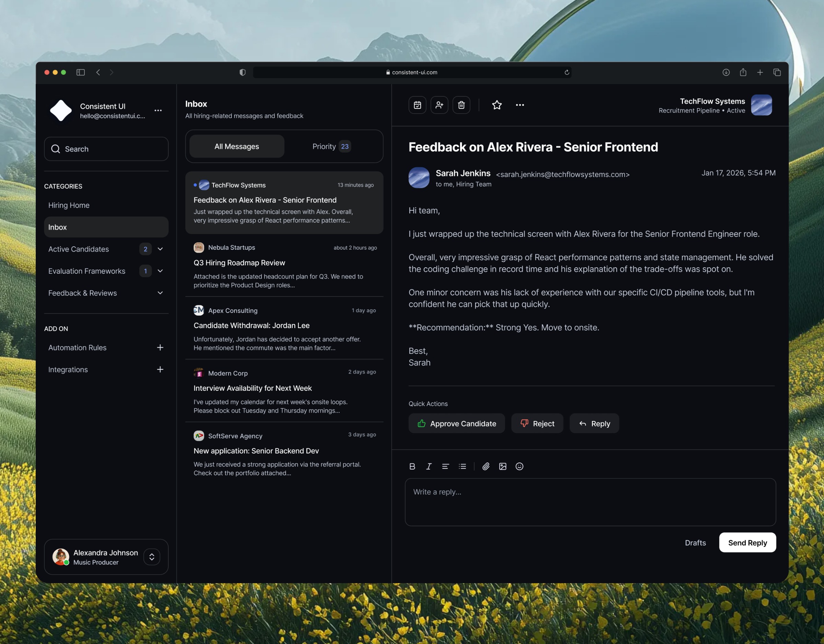The image size is (824, 644).
Task: Open Hiring Home category
Action: 69,205
